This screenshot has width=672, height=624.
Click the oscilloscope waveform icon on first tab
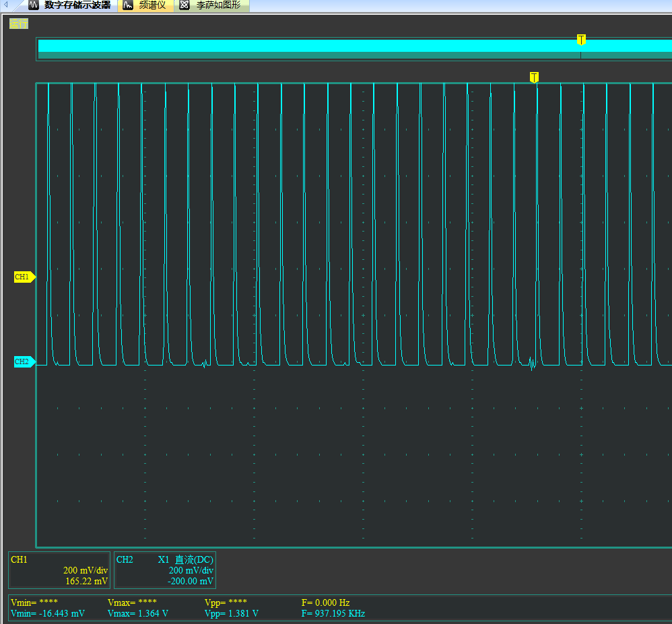click(33, 5)
